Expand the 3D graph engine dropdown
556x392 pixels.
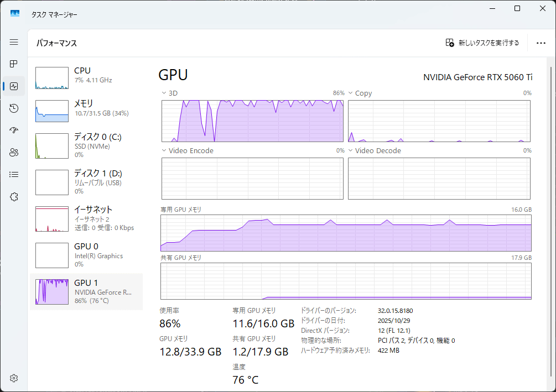(x=170, y=93)
